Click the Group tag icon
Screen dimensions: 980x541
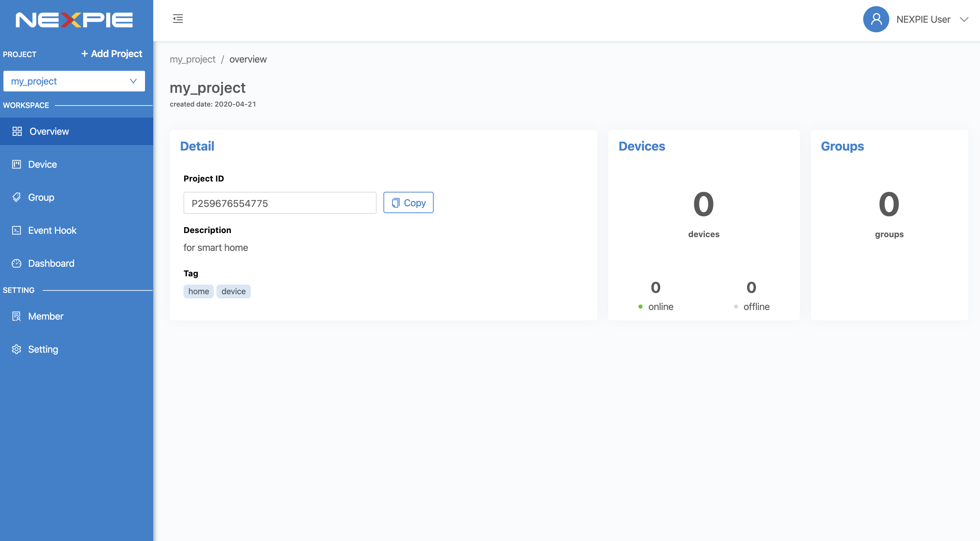(x=16, y=197)
